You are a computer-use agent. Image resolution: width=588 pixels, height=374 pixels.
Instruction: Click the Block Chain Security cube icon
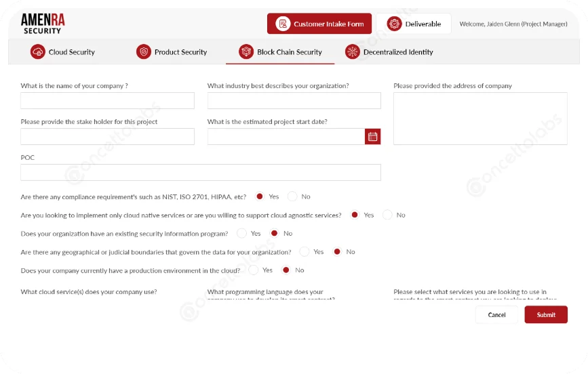coord(246,52)
